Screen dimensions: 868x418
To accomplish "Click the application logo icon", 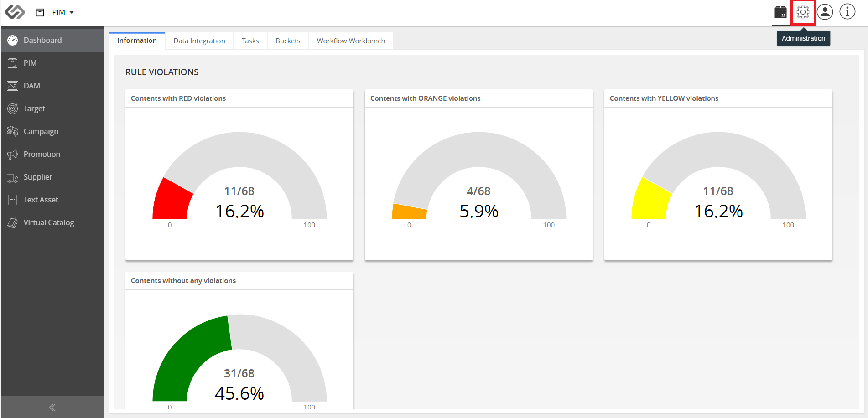I will click(15, 12).
